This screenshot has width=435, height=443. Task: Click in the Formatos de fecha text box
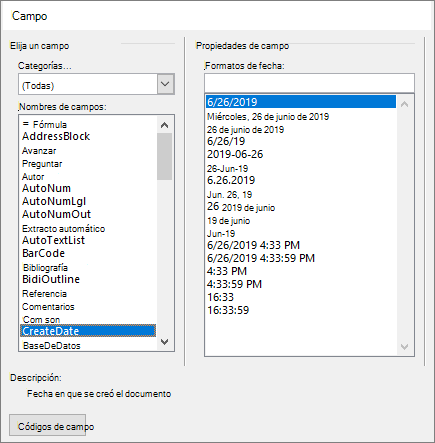309,83
